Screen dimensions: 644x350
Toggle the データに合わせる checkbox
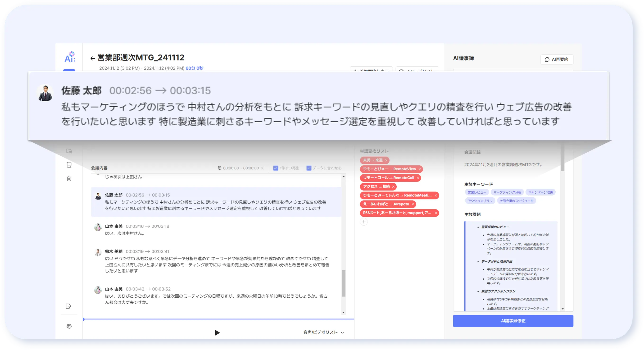(309, 168)
